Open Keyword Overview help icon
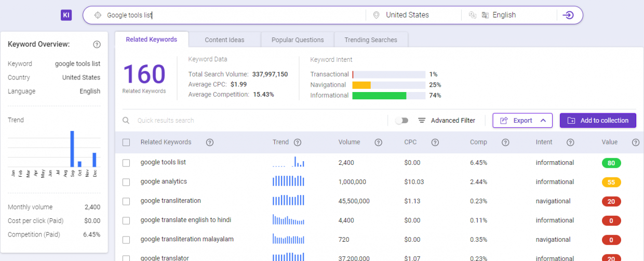 coord(97,44)
